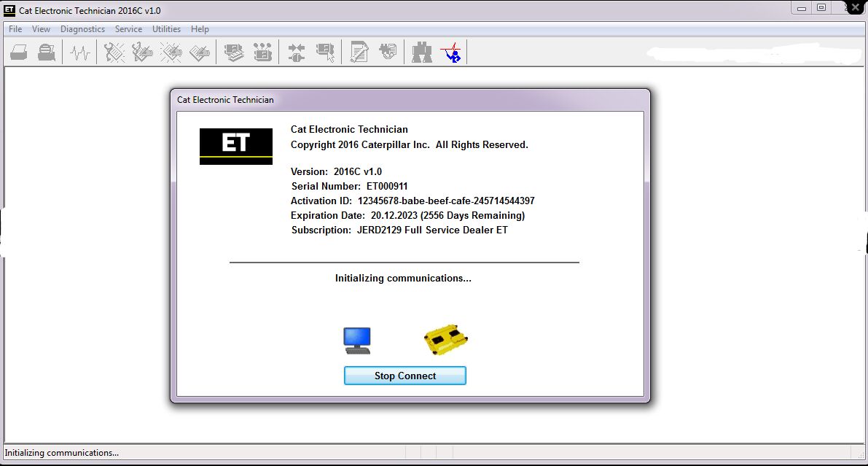Image resolution: width=868 pixels, height=466 pixels.
Task: Open Logged Diagnostic Codes (second stethoscope icon)
Action: coord(142,53)
